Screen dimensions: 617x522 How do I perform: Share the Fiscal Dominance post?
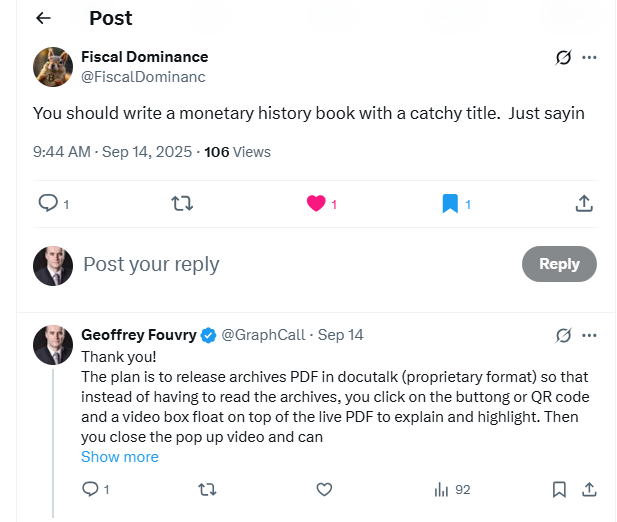(584, 203)
